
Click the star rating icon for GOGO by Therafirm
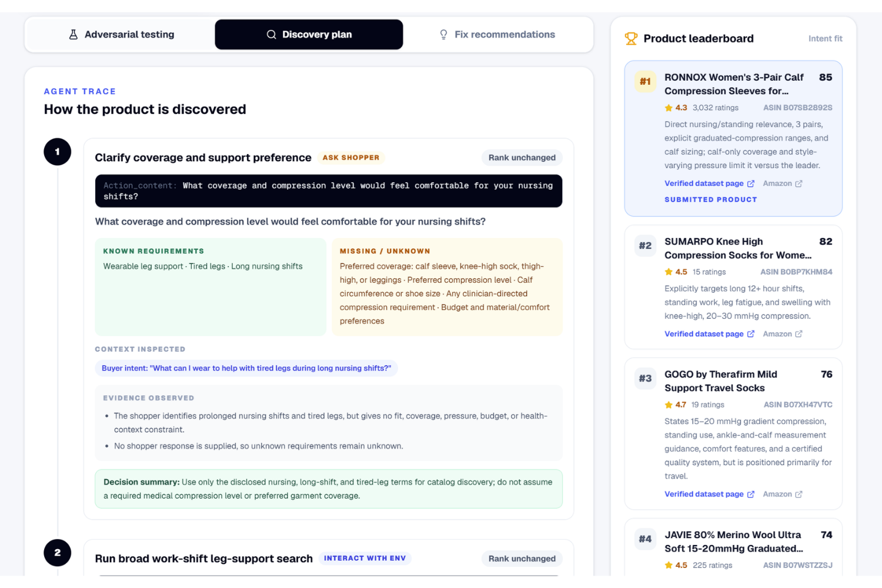click(x=669, y=405)
